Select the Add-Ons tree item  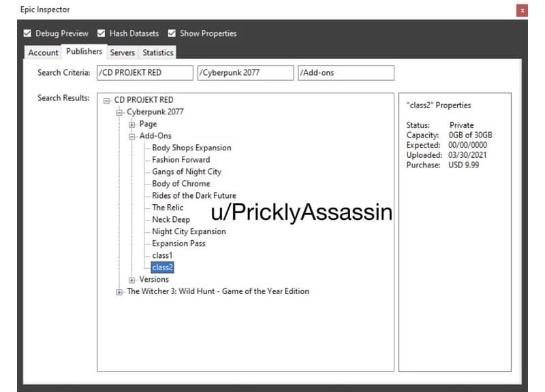pyautogui.click(x=155, y=135)
